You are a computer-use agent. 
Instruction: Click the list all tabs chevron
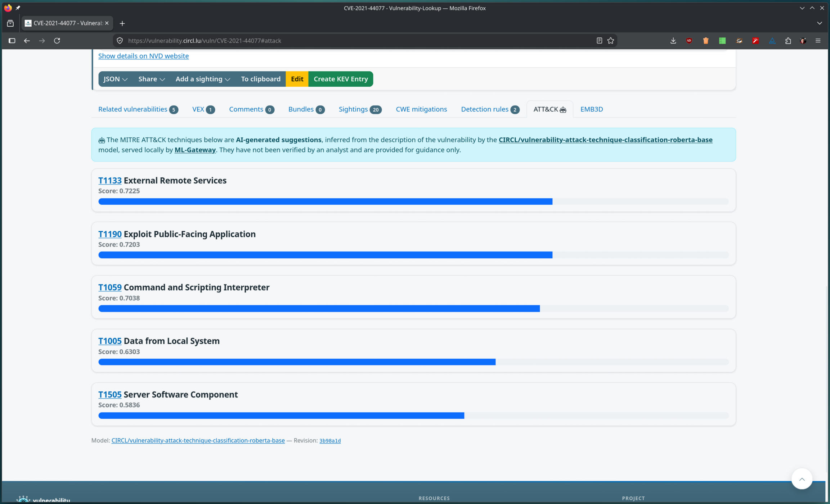click(x=820, y=23)
